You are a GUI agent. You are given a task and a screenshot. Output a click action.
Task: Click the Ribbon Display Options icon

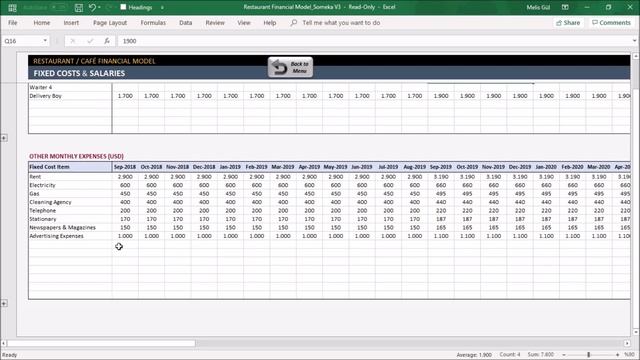click(x=565, y=7)
